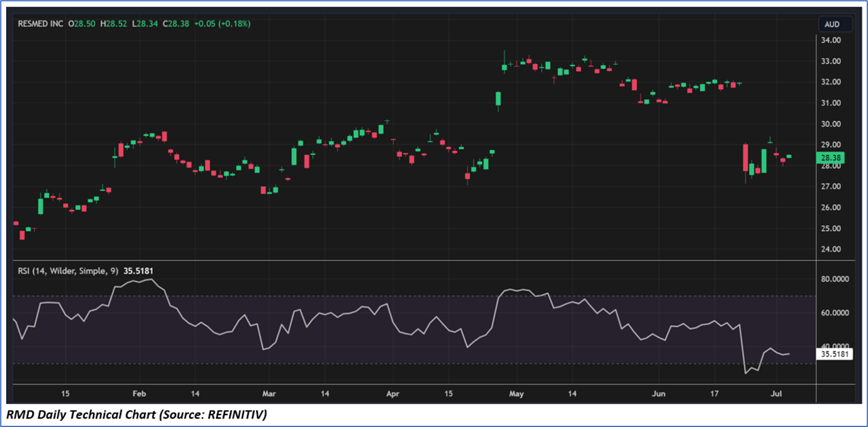Click the RESMED INC symbol name

[41, 23]
